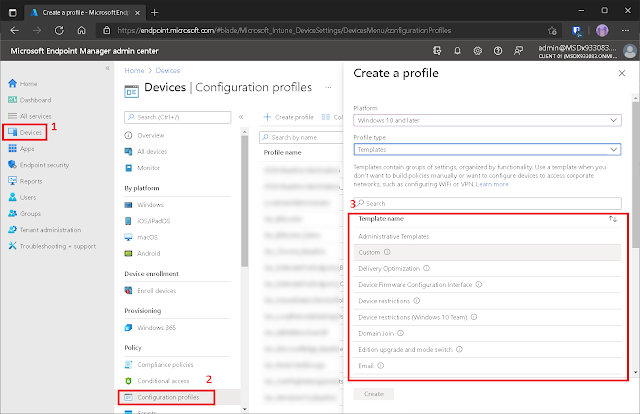Open Endpoint security section
This screenshot has height=414, width=640.
(x=38, y=165)
